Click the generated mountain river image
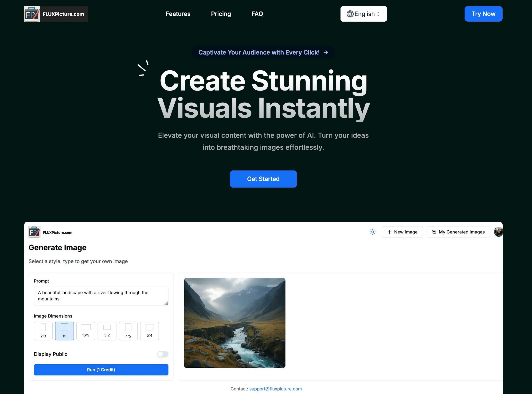532x394 pixels. point(235,323)
